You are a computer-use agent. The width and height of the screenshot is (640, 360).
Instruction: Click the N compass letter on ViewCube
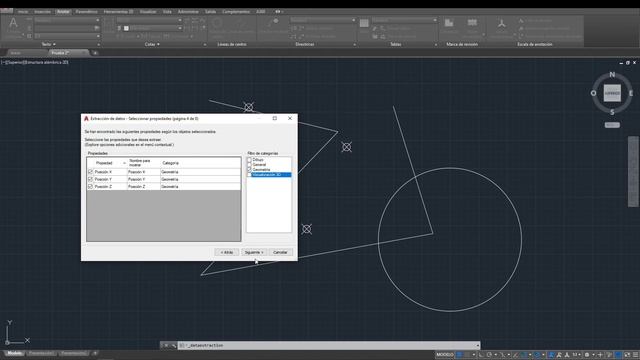point(612,75)
